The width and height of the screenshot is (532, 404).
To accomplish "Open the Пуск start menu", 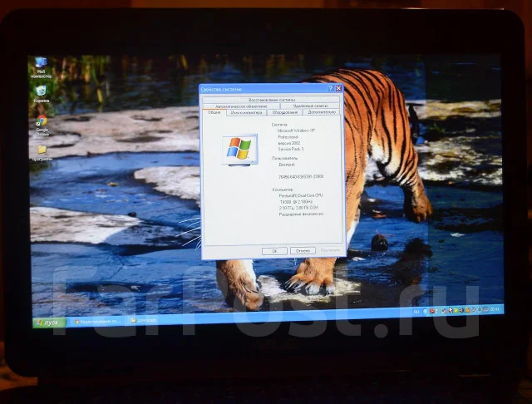I will pyautogui.click(x=49, y=323).
